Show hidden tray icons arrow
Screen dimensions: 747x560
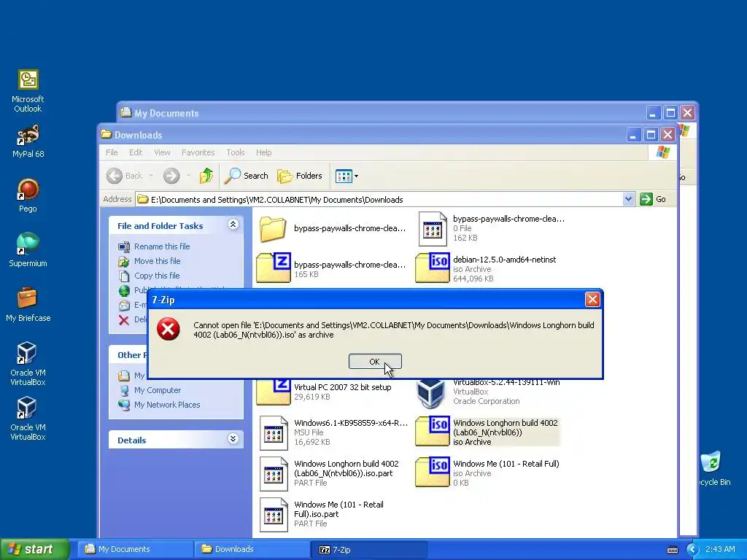coord(692,550)
